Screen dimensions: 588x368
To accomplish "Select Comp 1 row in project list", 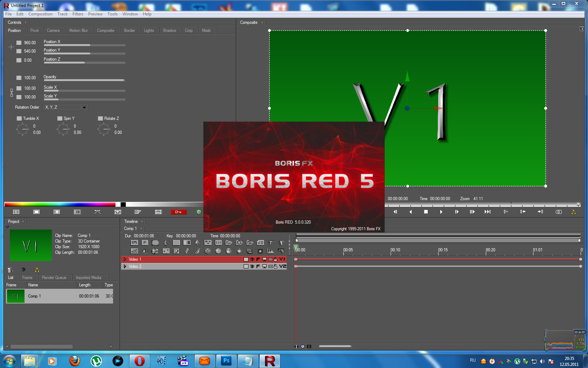I will click(59, 296).
